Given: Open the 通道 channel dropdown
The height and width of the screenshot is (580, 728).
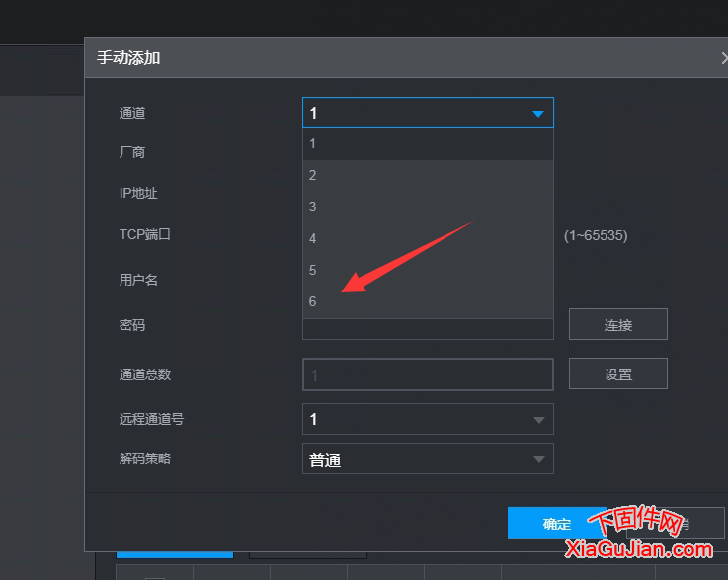Looking at the screenshot, I should [x=428, y=113].
